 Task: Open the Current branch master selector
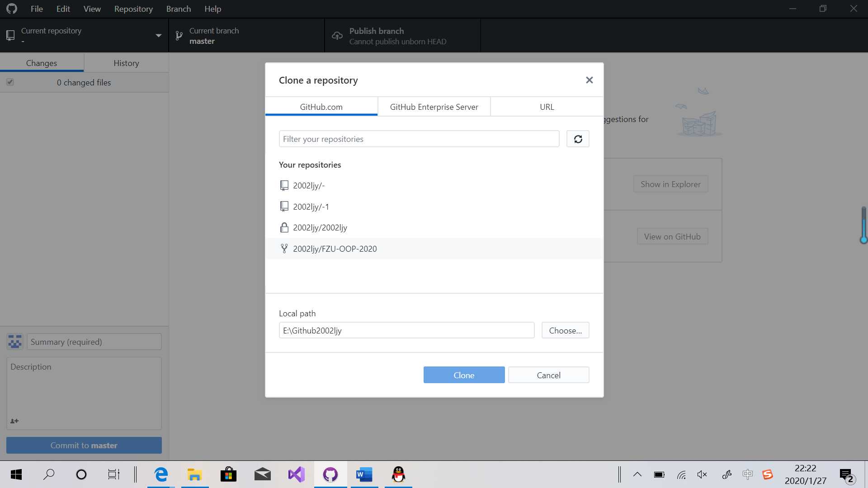pyautogui.click(x=247, y=35)
